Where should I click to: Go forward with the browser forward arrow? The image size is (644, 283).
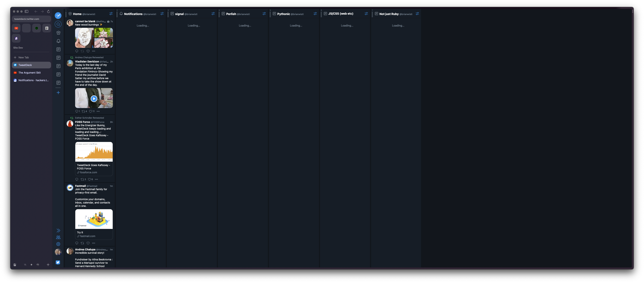pos(42,11)
